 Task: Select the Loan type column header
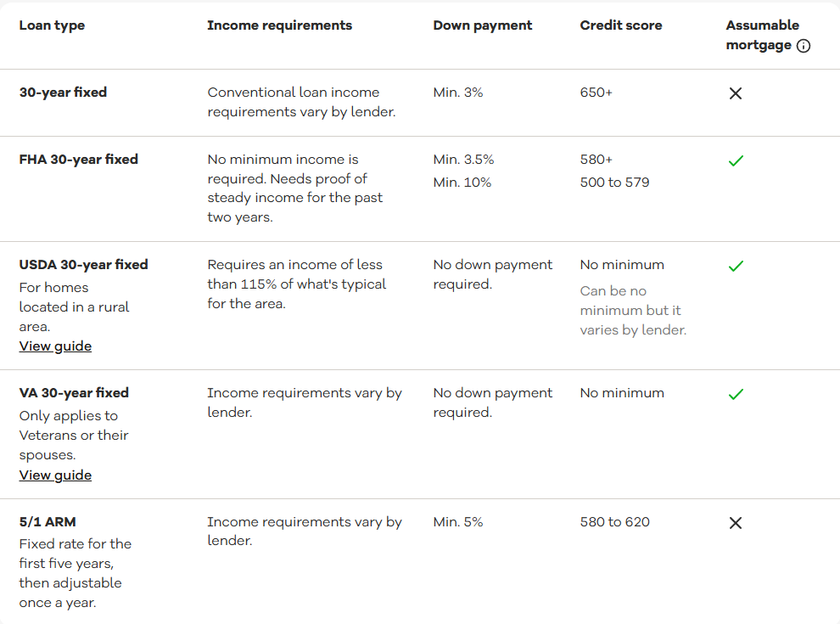tap(52, 25)
